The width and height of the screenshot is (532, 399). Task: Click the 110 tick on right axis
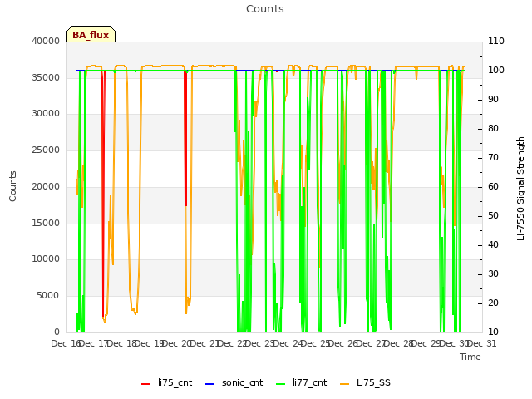click(x=496, y=41)
